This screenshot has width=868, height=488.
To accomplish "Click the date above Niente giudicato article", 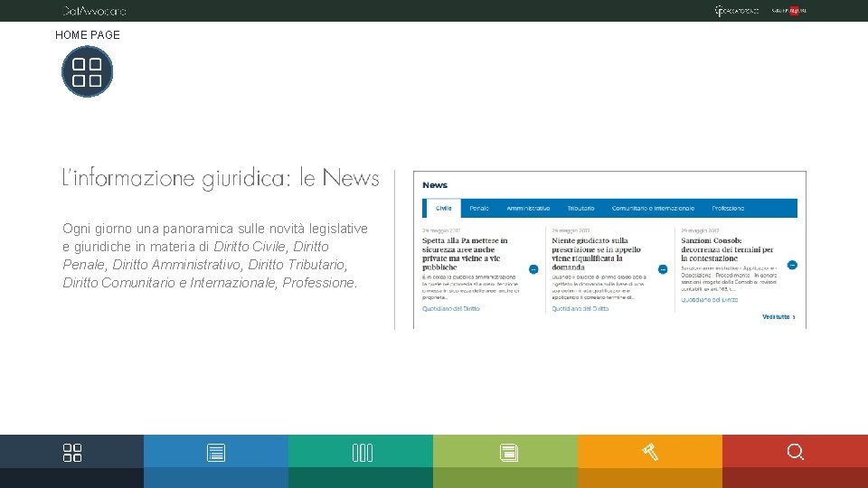I will [571, 230].
